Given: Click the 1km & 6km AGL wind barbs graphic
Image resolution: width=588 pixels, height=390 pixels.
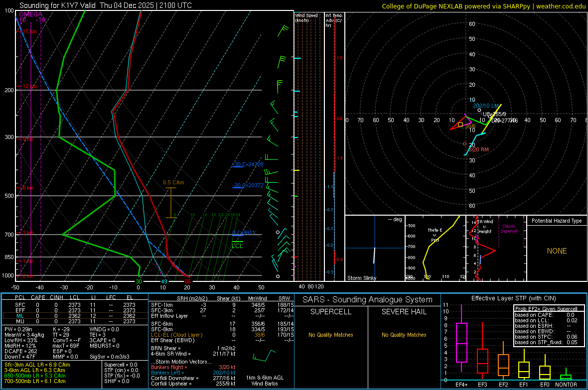Looking at the screenshot, I should pyautogui.click(x=264, y=356).
